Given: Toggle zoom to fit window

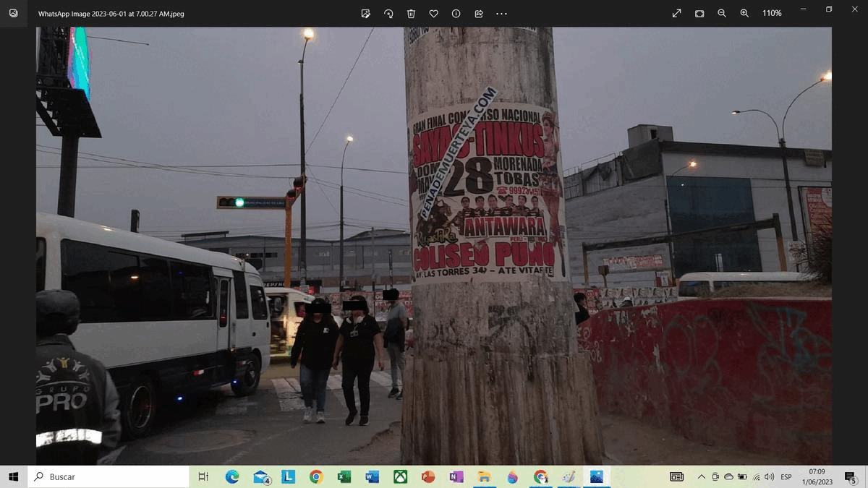Looking at the screenshot, I should pyautogui.click(x=699, y=13).
